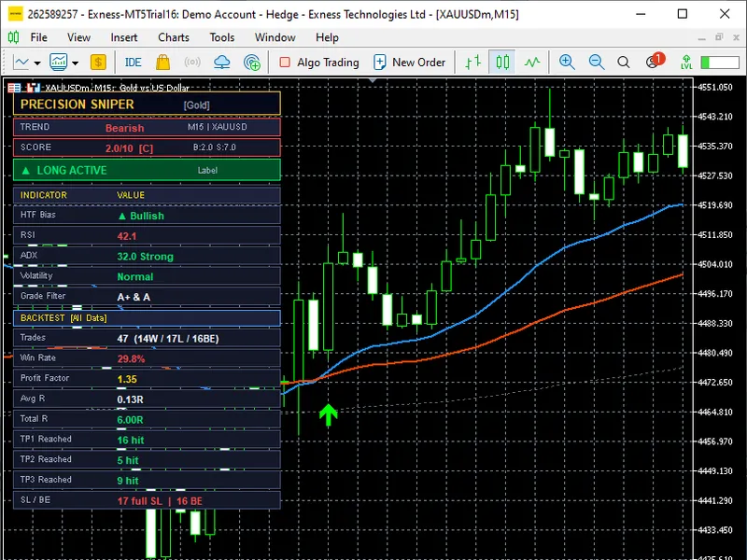Switch to bar chart mode
The image size is (747, 560).
click(473, 63)
